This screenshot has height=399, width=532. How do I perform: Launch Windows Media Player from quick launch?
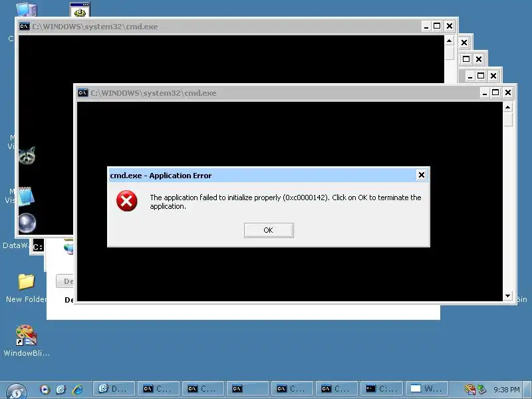(x=45, y=389)
